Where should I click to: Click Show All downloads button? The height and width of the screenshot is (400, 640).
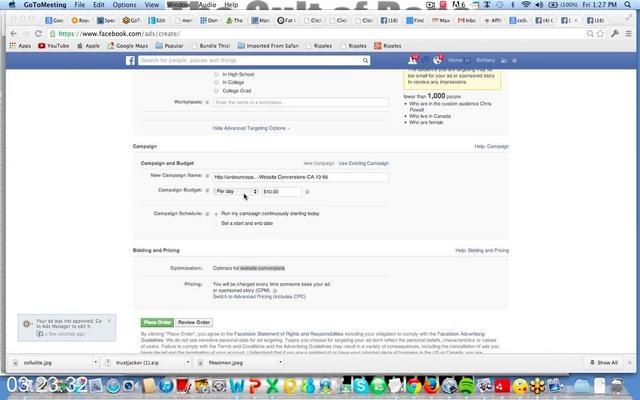point(604,362)
